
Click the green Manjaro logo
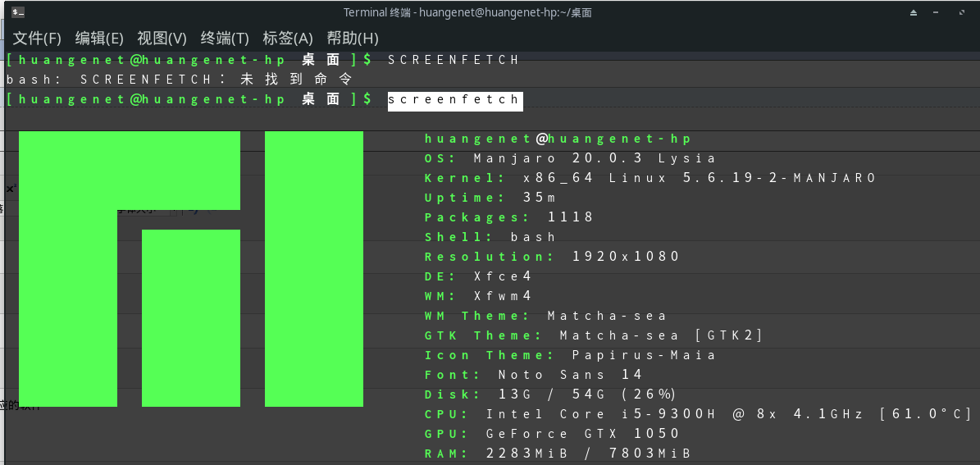click(x=191, y=269)
